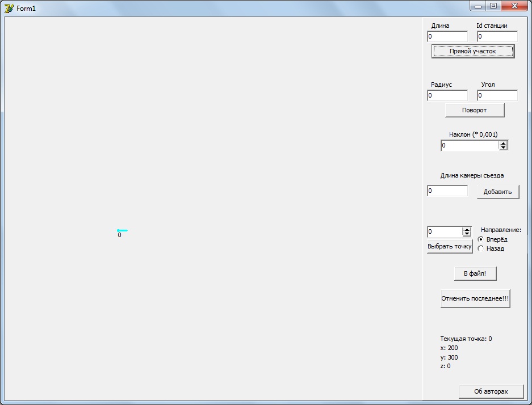Focus the Радиус text box

[447, 95]
